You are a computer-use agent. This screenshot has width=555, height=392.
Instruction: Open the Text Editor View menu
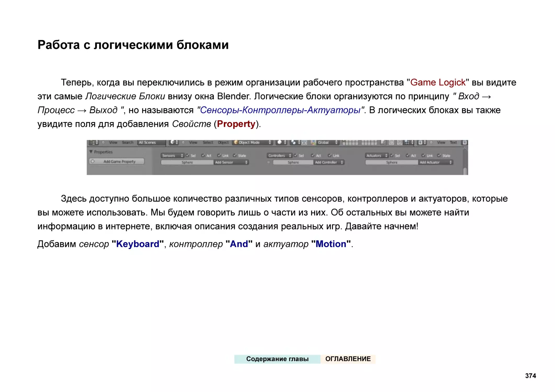coord(441,142)
